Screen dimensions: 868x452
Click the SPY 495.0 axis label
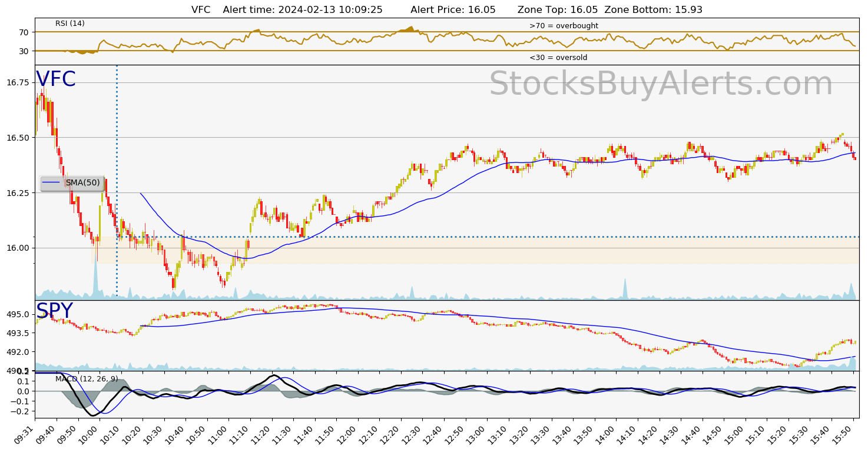tap(18, 314)
